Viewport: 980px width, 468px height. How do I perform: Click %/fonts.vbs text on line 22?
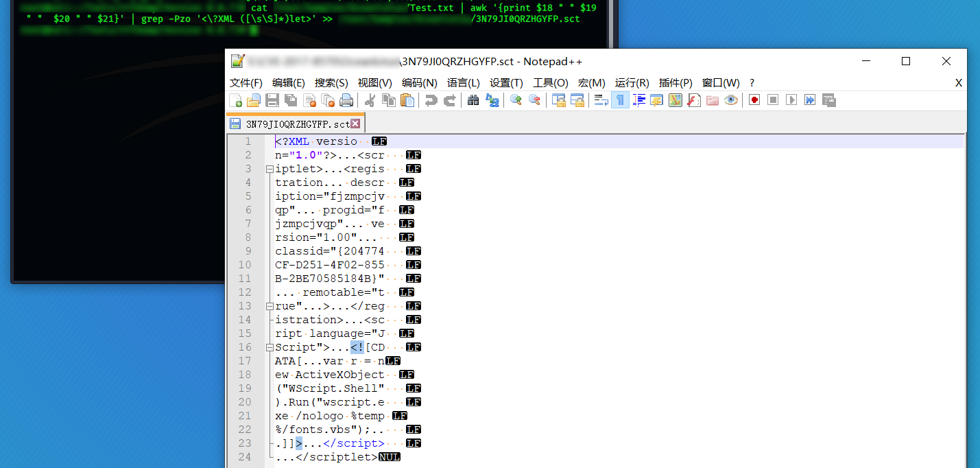click(313, 430)
